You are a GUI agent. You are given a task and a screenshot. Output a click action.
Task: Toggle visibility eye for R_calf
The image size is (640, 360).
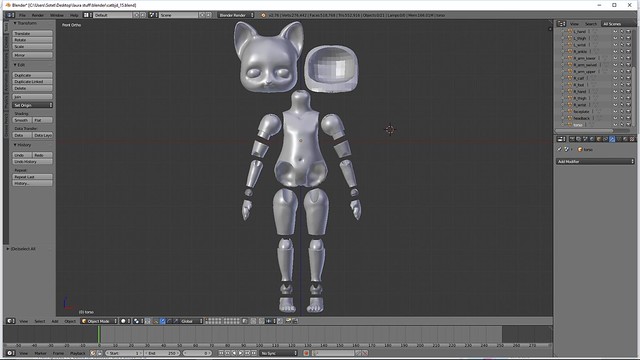[x=615, y=78]
